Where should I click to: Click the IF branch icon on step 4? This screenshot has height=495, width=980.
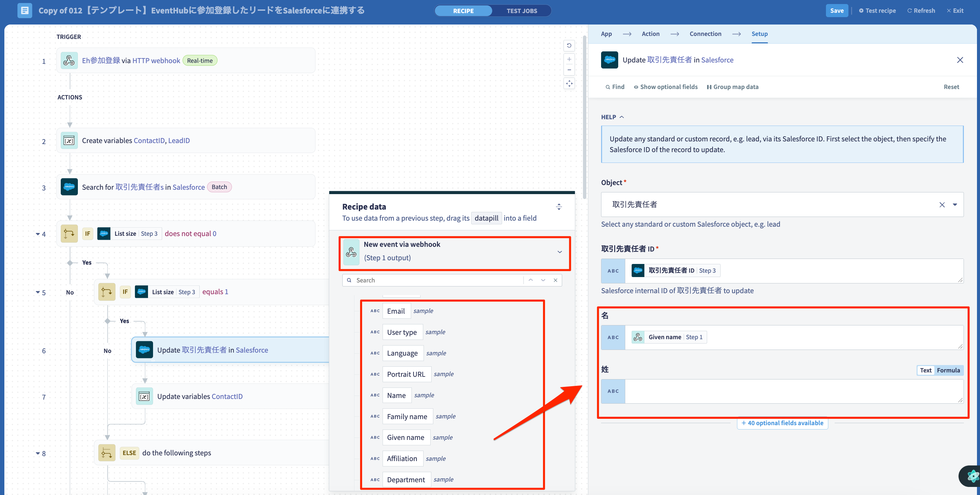pyautogui.click(x=69, y=233)
